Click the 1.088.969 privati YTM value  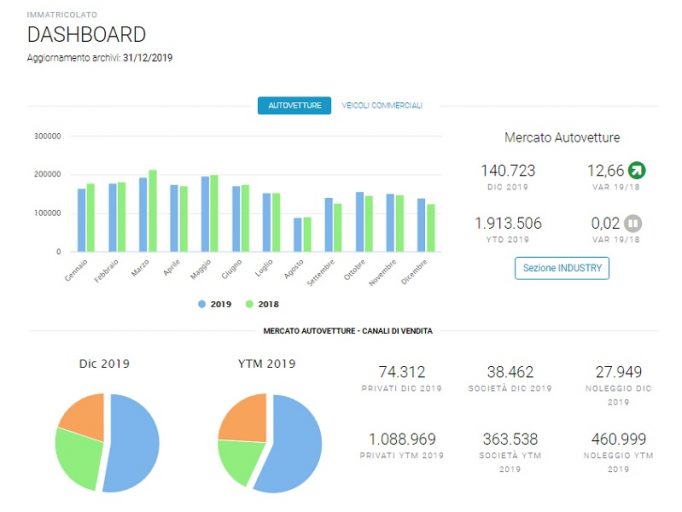[x=402, y=439]
